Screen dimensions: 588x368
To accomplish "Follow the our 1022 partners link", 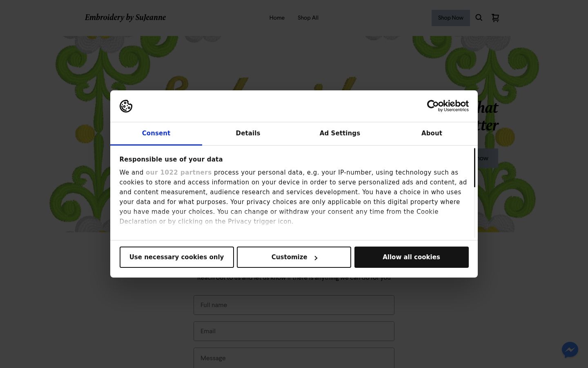I will point(178,173).
